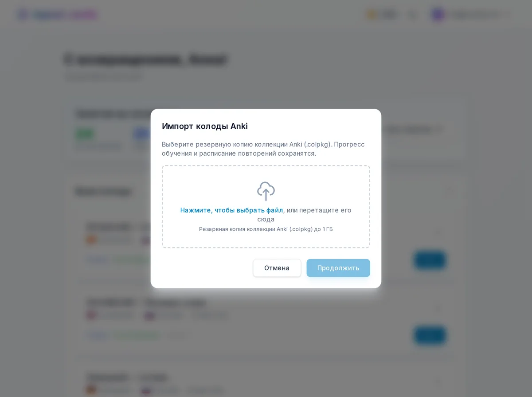Click the 'Нажмите, чтобы выбрать файл' link
532x397 pixels.
(231, 210)
